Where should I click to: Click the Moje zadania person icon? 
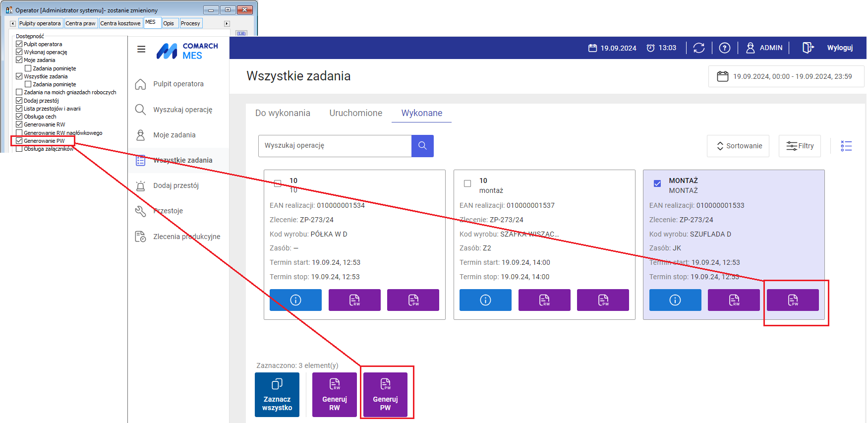pos(141,135)
